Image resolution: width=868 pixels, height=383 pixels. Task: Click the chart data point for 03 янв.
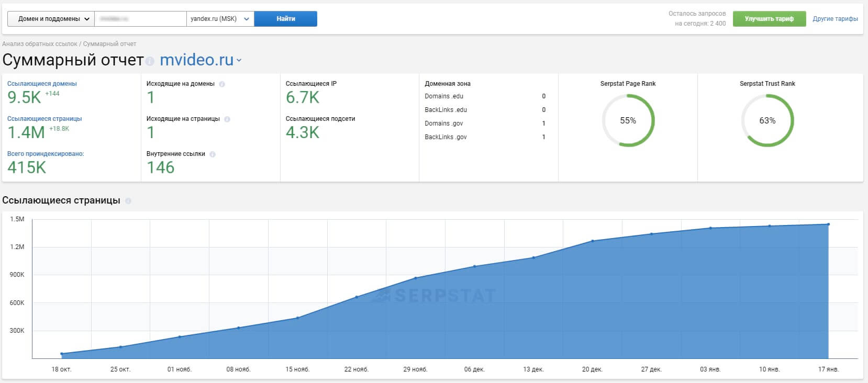coord(710,228)
